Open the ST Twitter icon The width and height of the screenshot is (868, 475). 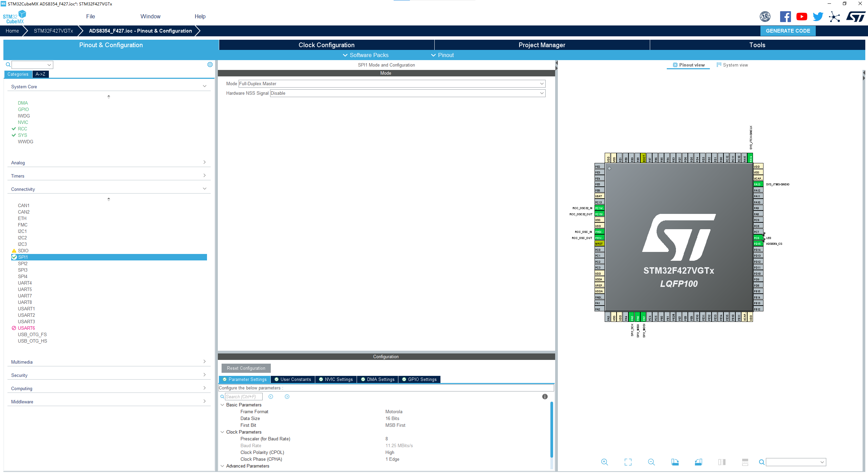click(x=818, y=17)
